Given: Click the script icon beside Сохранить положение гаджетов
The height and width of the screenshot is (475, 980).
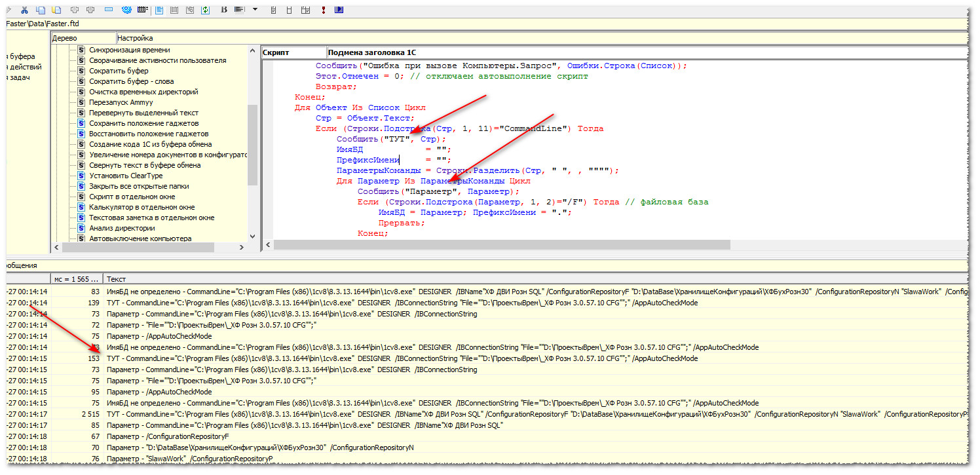Looking at the screenshot, I should coord(81,123).
